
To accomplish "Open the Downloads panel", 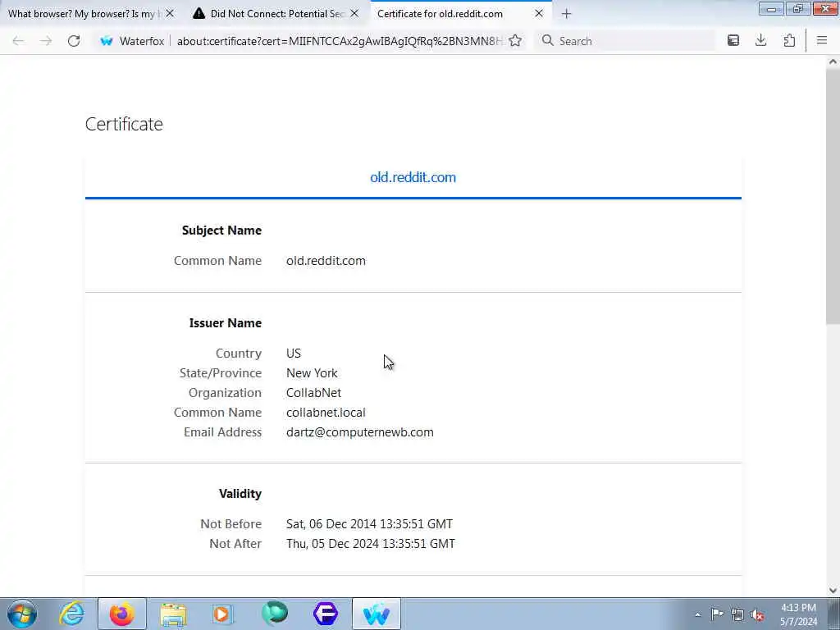I will point(760,41).
